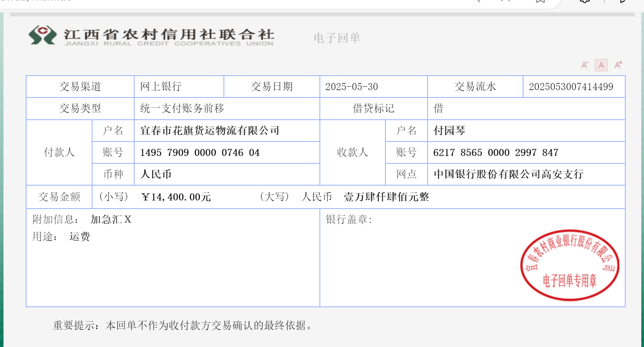Select the 付款人 payer label
This screenshot has width=644, height=347.
coord(59,152)
